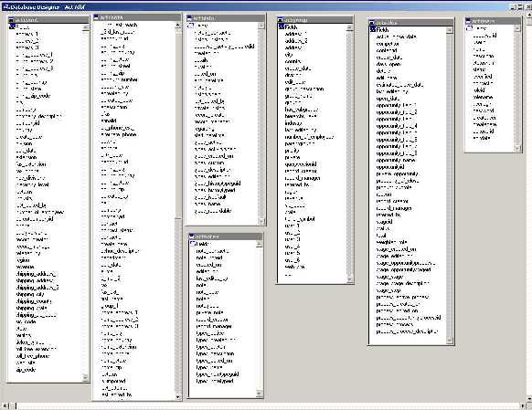The height and width of the screenshot is (410, 532).
Task: Click scroll-down arrow of actnotes table
Action: coord(260,394)
